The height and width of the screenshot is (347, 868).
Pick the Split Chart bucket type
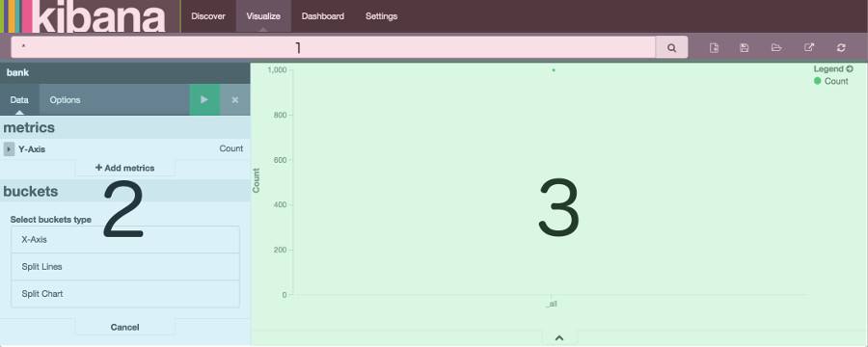click(x=125, y=294)
